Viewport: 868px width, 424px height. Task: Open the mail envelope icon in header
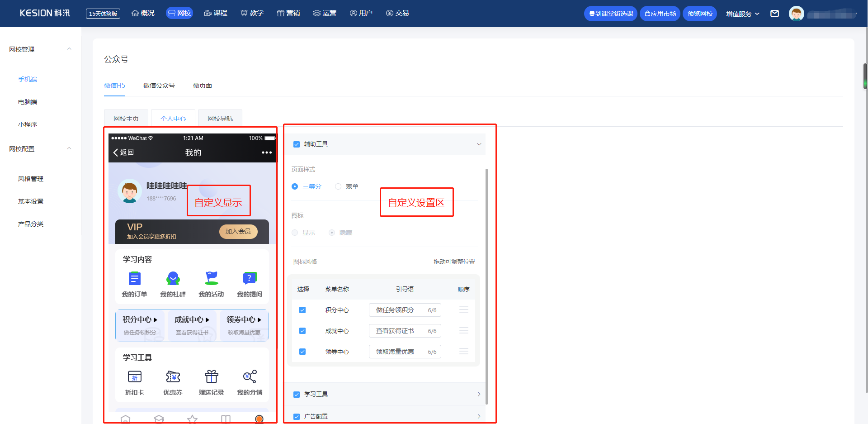coord(774,14)
